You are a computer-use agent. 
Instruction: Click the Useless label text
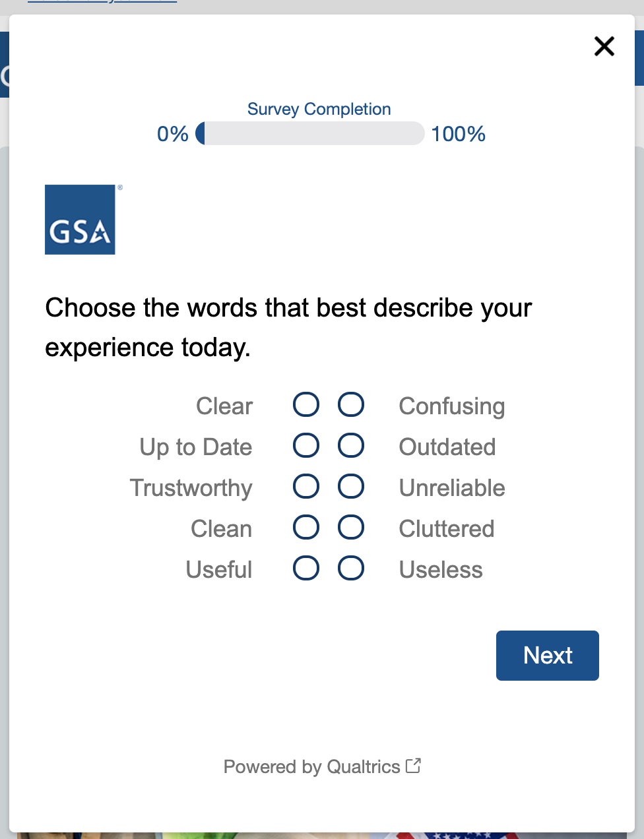click(x=441, y=570)
